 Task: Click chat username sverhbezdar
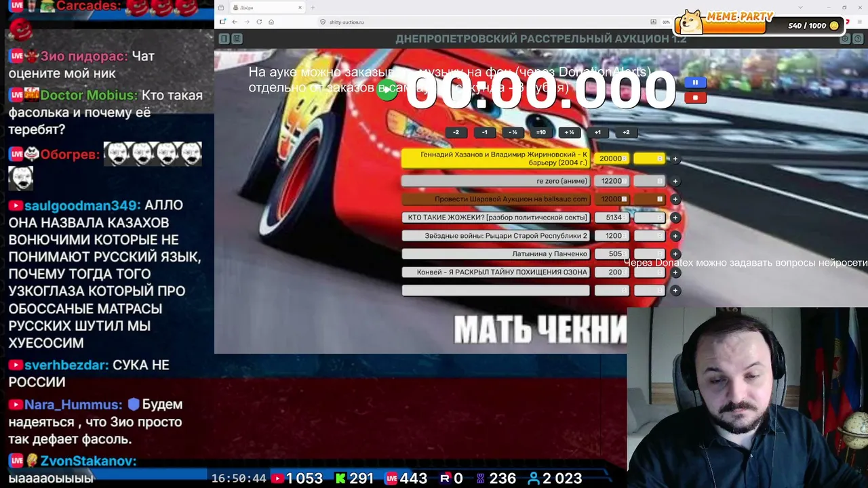pos(66,365)
